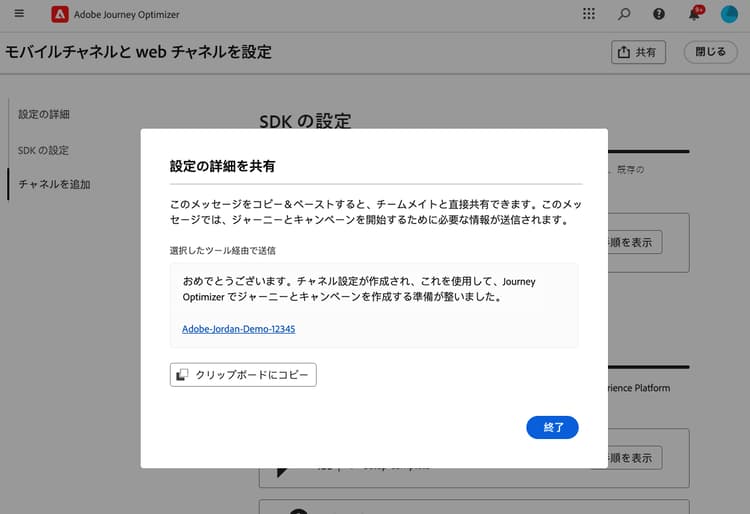Screen dimensions: 750x514
Task: Click クリップボードにコピー button
Action: (x=243, y=375)
